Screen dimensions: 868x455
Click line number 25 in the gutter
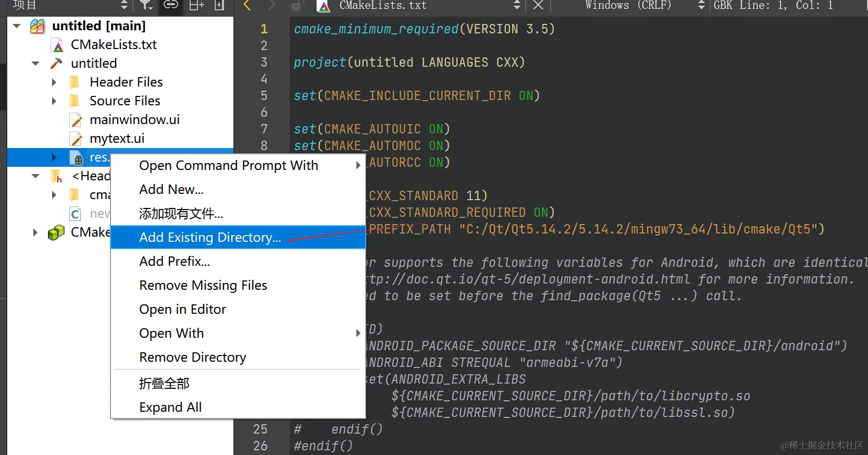260,429
